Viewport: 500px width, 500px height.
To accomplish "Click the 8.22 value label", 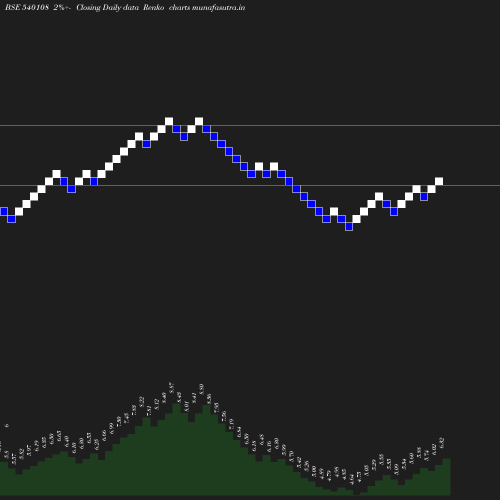I will pyautogui.click(x=142, y=402).
